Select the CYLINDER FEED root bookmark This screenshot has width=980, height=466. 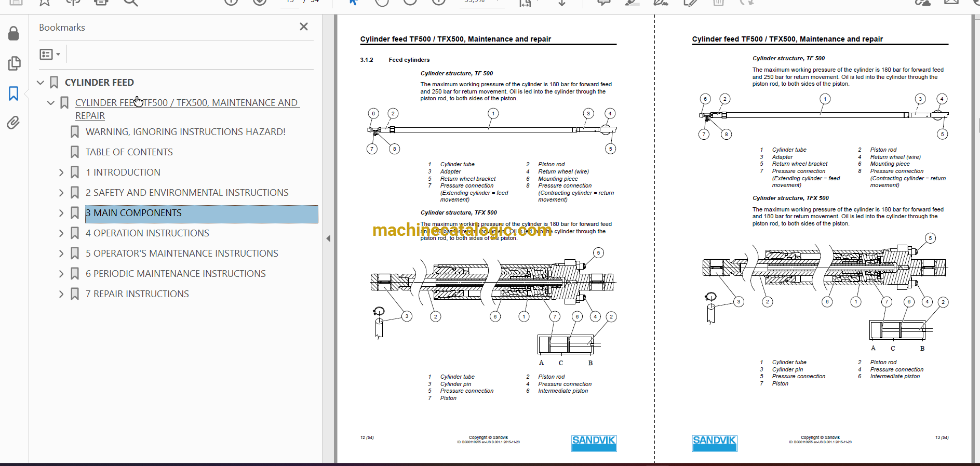(99, 83)
